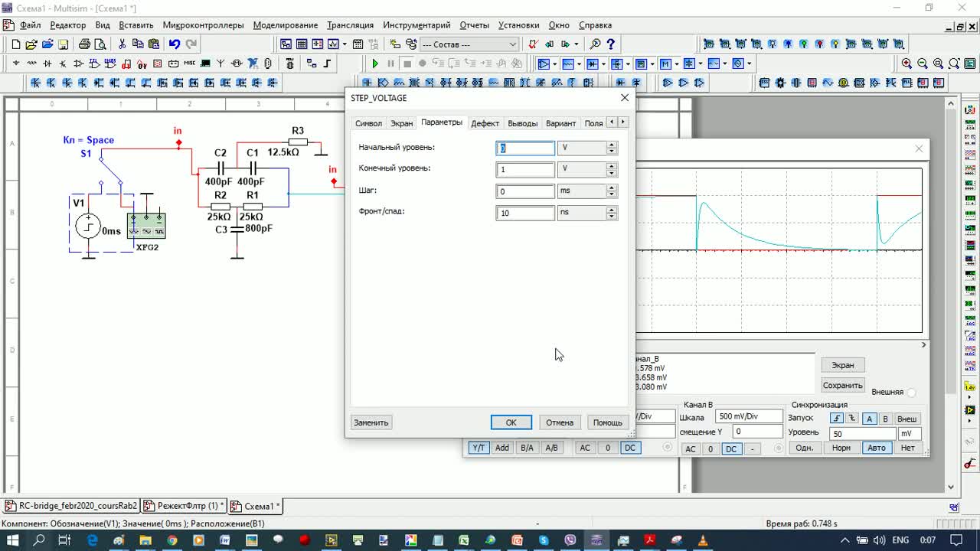Click the spreadsheet view grid icon

tap(302, 44)
